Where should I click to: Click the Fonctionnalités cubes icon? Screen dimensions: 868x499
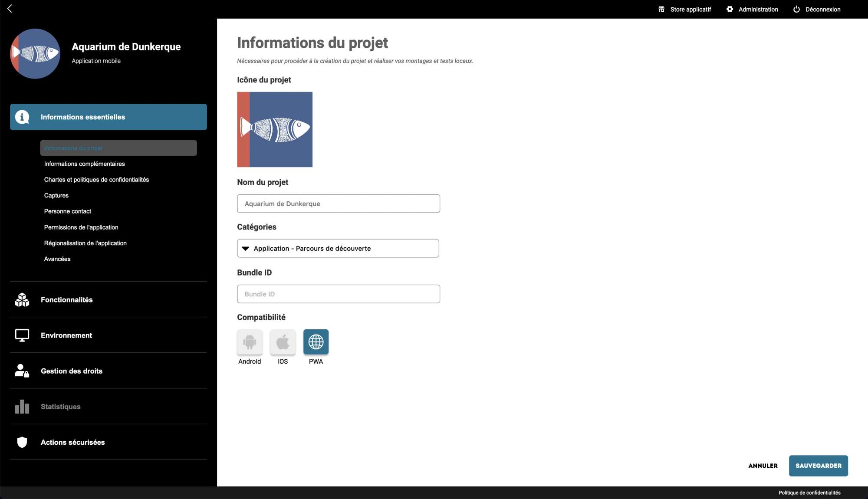tap(22, 300)
